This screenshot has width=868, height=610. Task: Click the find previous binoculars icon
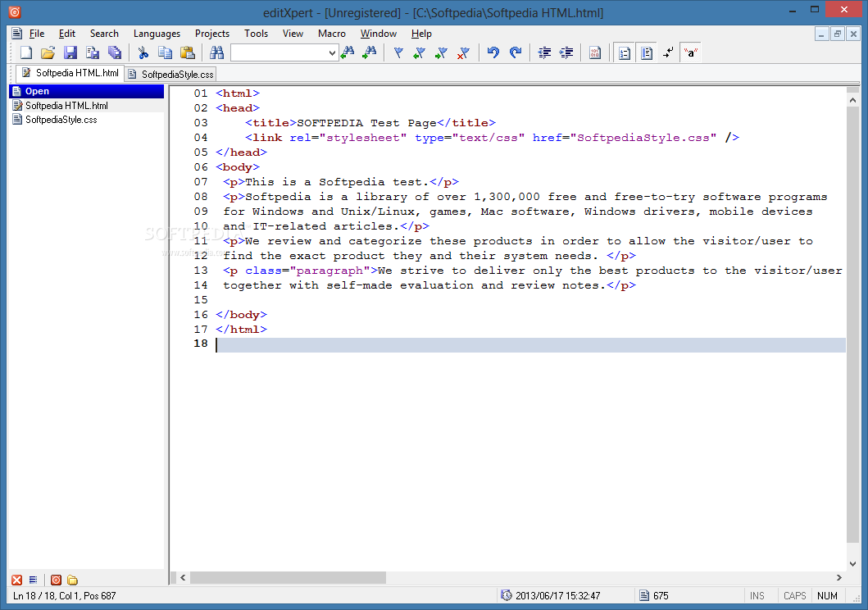click(348, 52)
